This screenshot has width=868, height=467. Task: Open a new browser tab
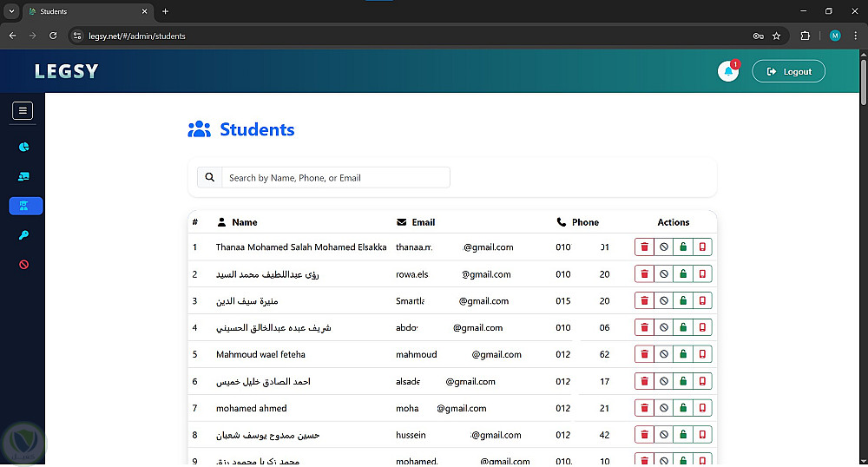tap(165, 11)
